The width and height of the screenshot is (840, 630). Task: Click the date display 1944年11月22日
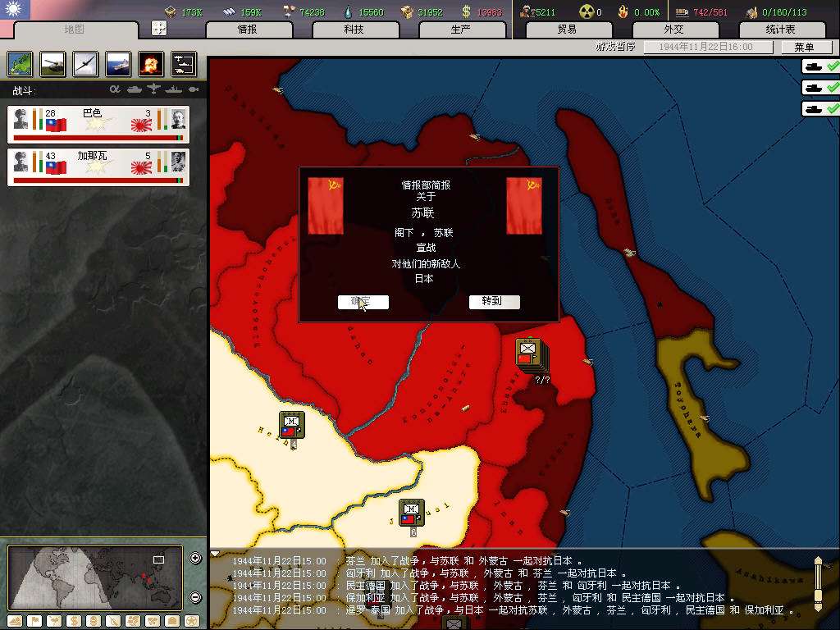pyautogui.click(x=708, y=47)
